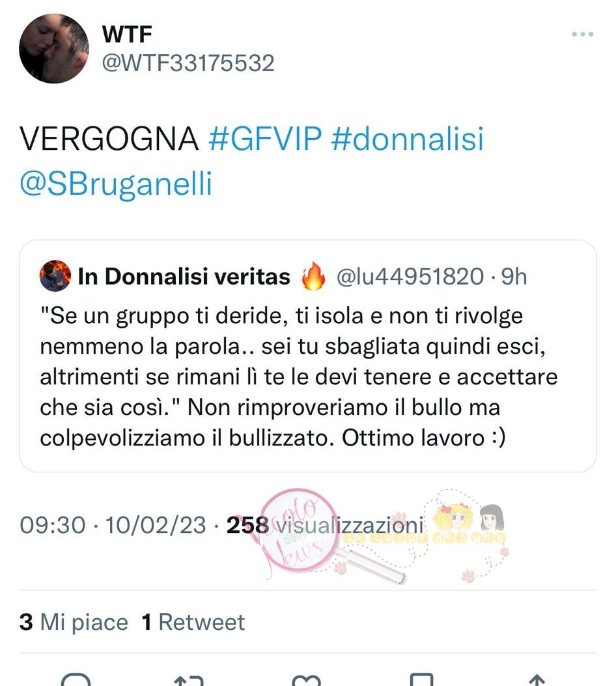Show the 3 Mi piace list
616x686 pixels.
(74, 622)
